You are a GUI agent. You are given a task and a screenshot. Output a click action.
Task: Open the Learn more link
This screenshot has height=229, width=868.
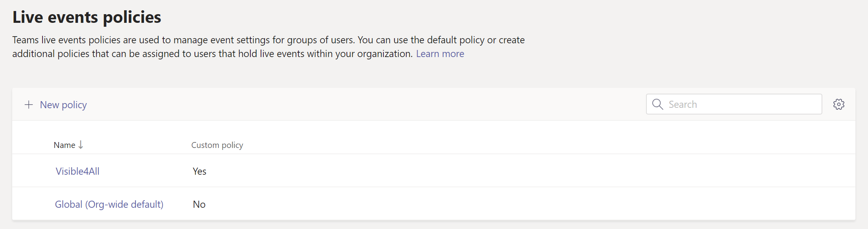click(440, 54)
